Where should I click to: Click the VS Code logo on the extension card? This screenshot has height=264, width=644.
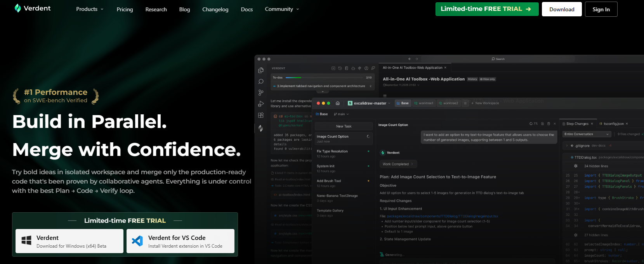coord(137,241)
